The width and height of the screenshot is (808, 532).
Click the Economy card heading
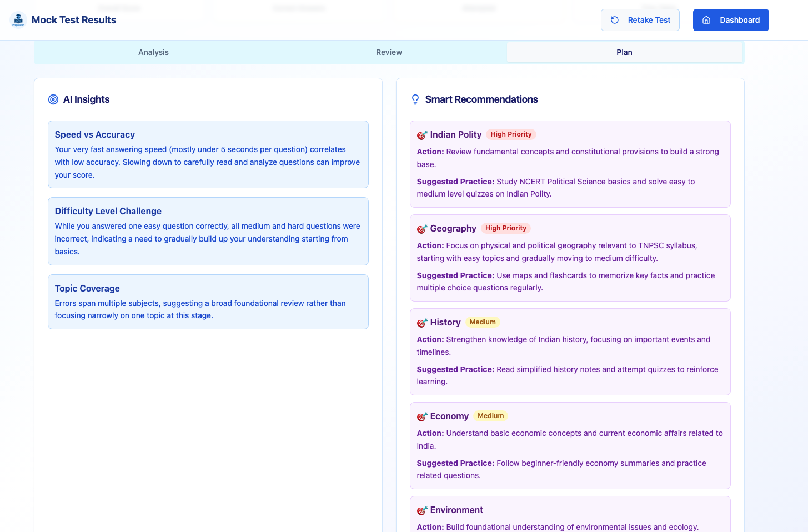pos(449,416)
